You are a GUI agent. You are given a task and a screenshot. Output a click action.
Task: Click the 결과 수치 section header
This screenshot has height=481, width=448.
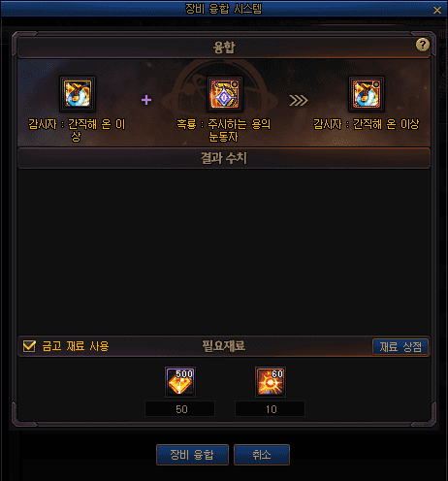pyautogui.click(x=224, y=158)
